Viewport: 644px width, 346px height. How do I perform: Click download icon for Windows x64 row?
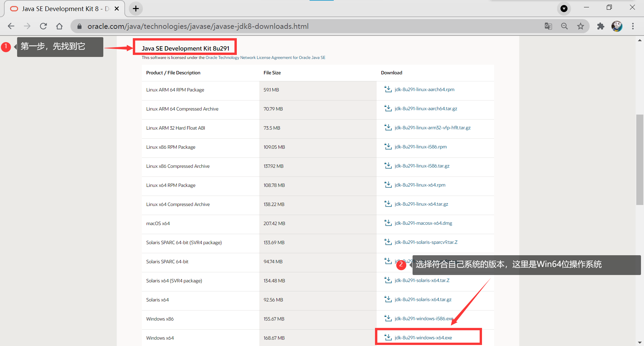[388, 337]
